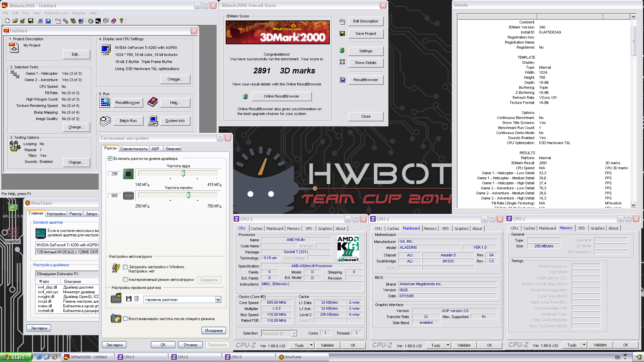Image resolution: width=644 pixels, height=362 pixels.
Task: Click Settings button in Overall Score dialog
Action: coord(366,51)
